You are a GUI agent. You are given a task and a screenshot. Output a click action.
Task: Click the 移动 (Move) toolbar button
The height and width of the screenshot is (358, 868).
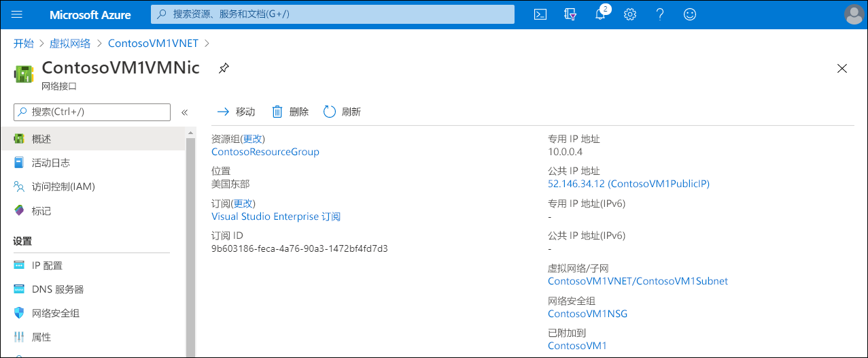coord(236,112)
